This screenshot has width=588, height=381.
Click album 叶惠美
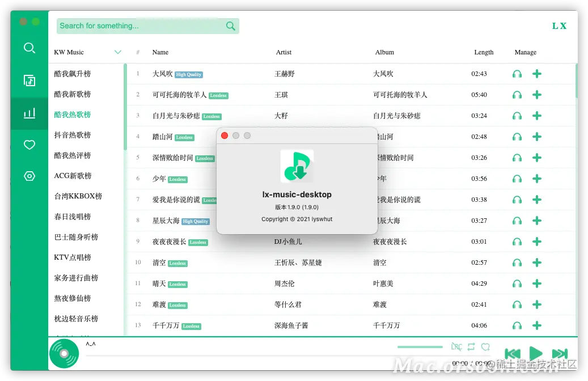(x=383, y=284)
